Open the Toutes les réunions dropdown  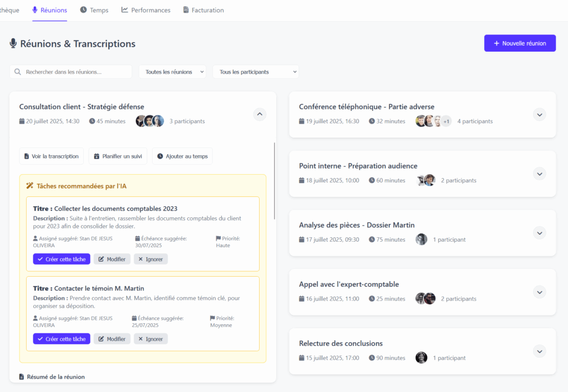pyautogui.click(x=173, y=72)
